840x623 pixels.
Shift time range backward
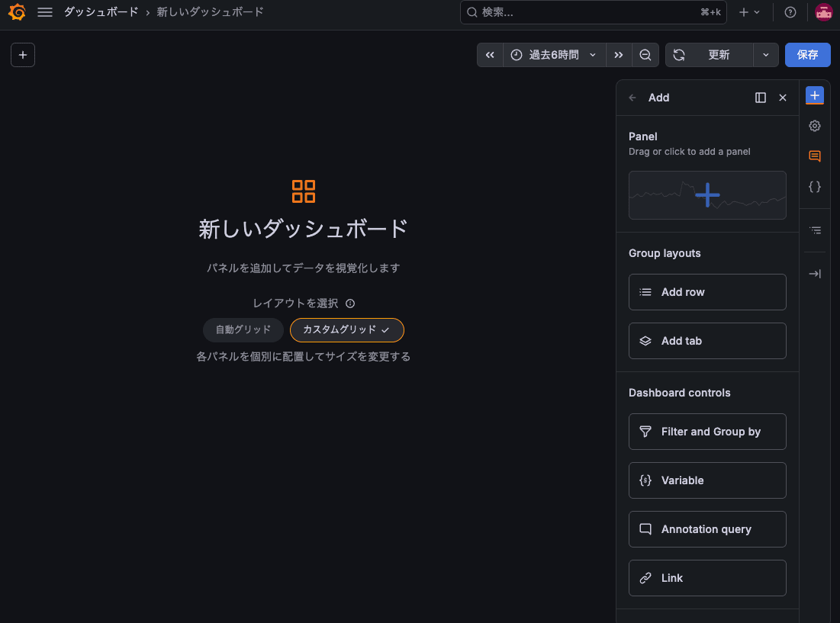click(x=490, y=55)
